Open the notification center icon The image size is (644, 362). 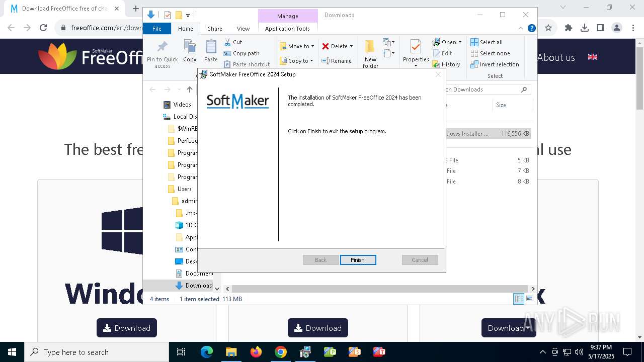pos(627,352)
